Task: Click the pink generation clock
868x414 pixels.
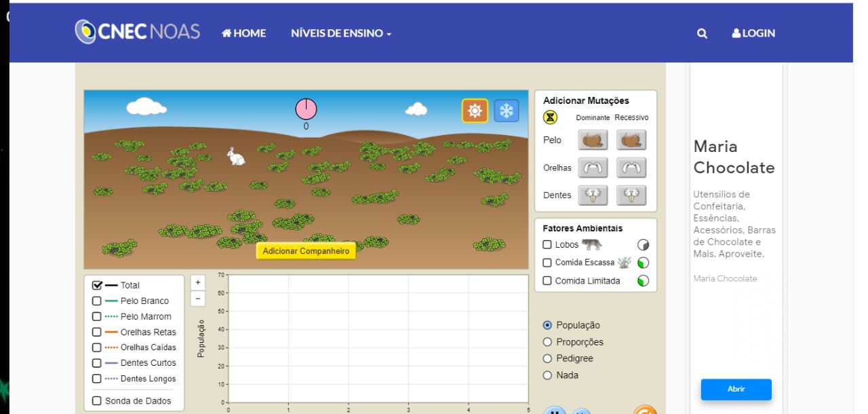Action: pos(306,109)
